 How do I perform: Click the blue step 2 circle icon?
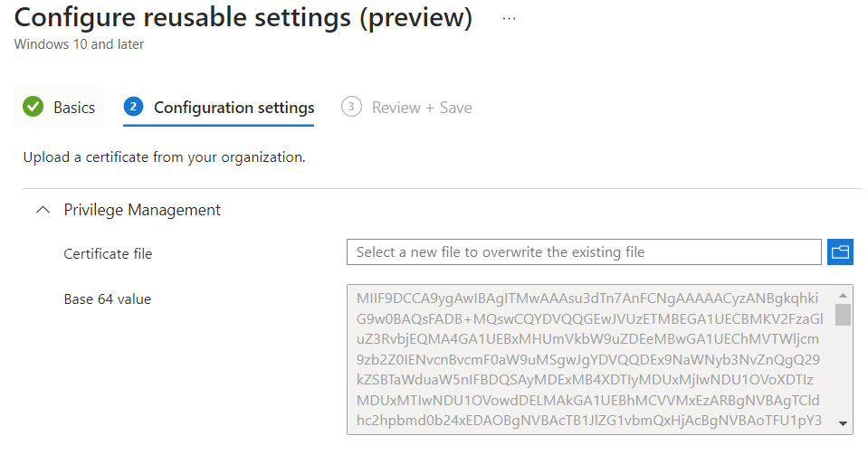133,106
